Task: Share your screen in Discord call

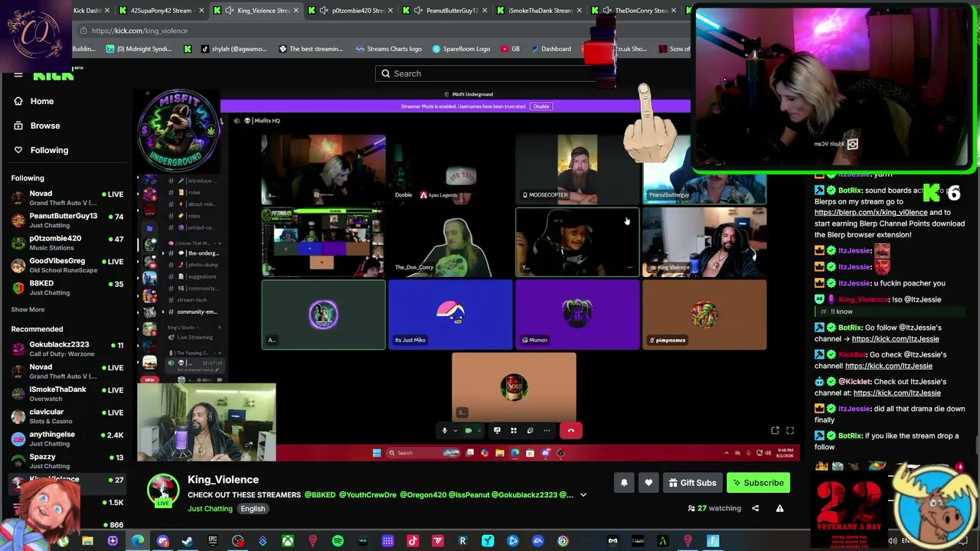Action: 497,431
